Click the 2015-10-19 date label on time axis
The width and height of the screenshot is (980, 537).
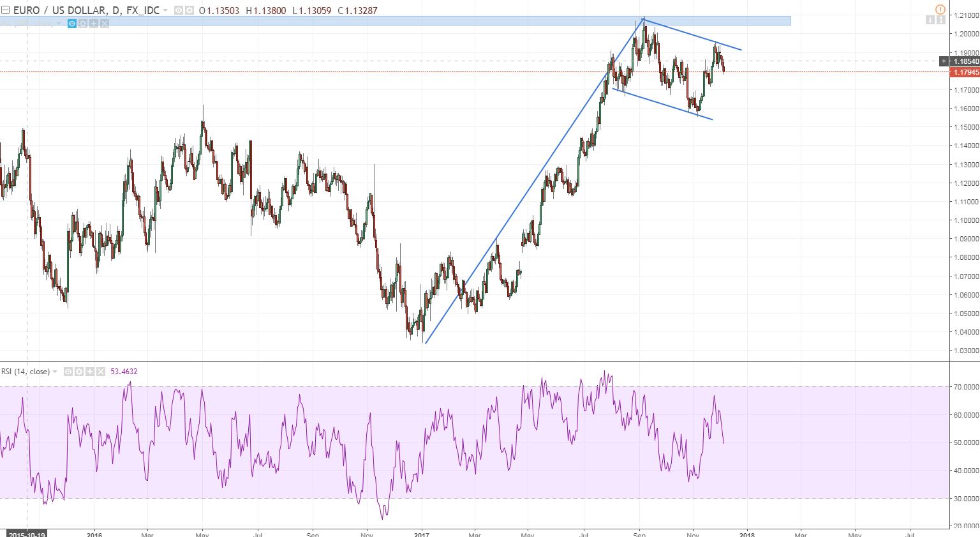tap(26, 534)
